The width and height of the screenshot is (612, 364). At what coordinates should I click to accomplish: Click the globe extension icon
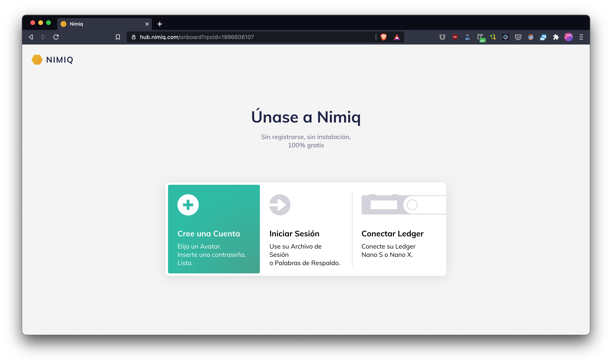click(x=493, y=37)
